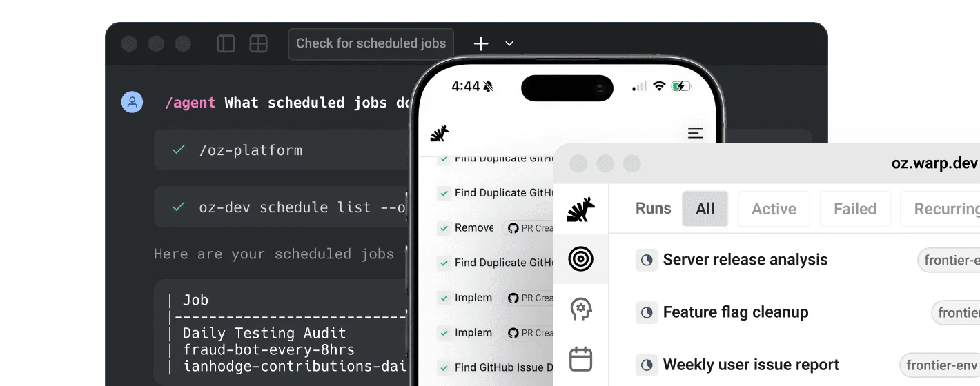
Task: Tap the cellular signal bars on phone
Action: coord(640,86)
